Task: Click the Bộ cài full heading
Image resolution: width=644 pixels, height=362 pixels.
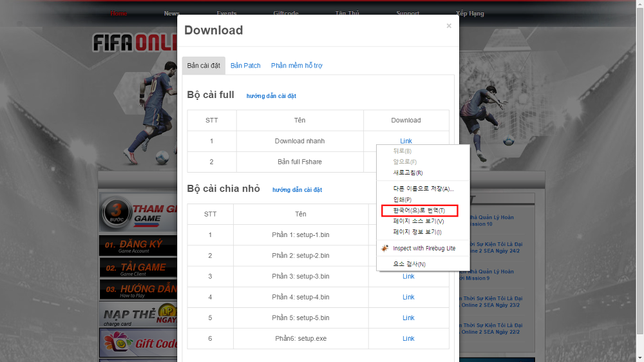Action: [x=211, y=95]
